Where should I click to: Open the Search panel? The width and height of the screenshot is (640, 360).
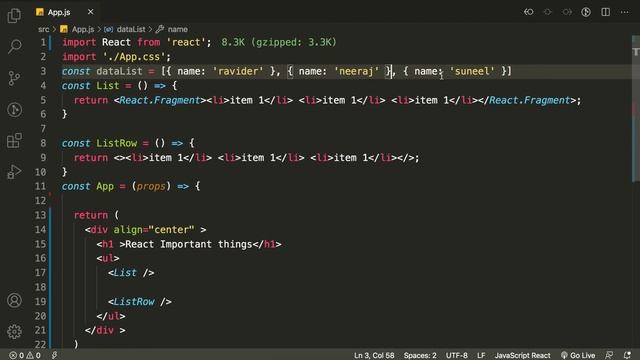(14, 46)
